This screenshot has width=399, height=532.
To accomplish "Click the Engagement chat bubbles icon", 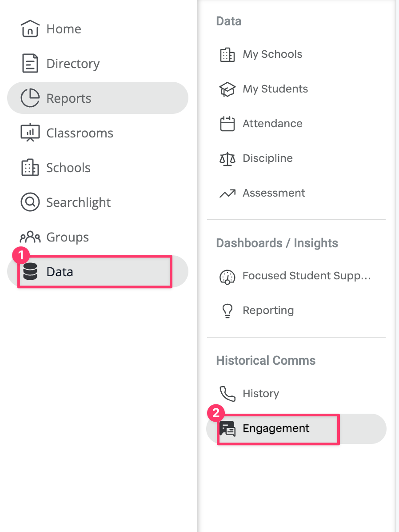I will (227, 428).
